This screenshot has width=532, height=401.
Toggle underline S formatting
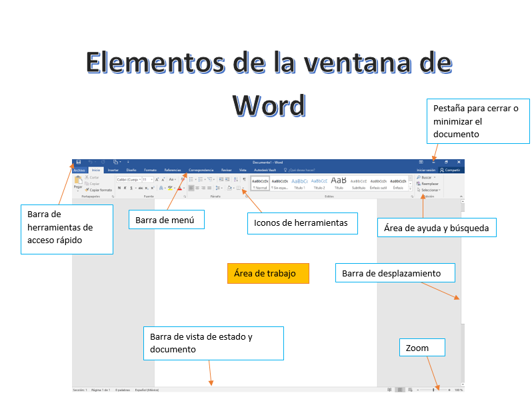point(131,188)
